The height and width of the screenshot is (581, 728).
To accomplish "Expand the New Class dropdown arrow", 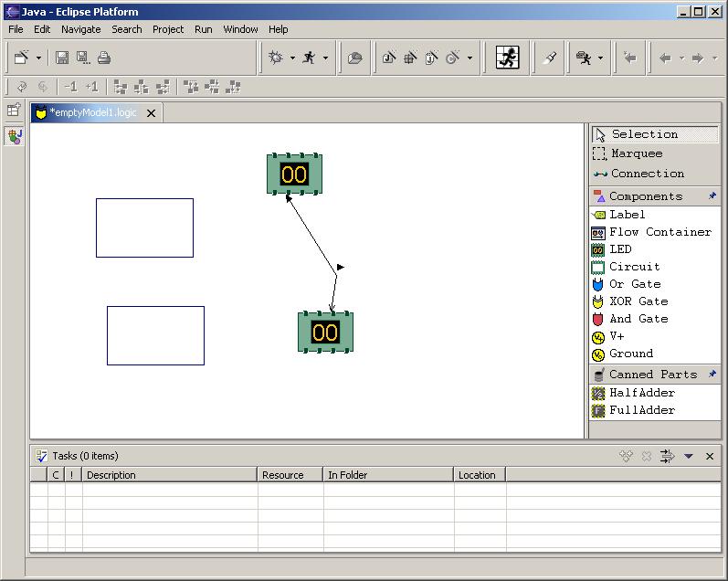I will coord(470,58).
